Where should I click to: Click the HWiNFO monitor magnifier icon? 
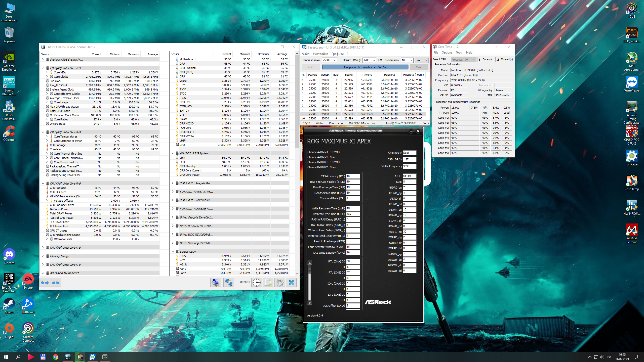coord(215,283)
